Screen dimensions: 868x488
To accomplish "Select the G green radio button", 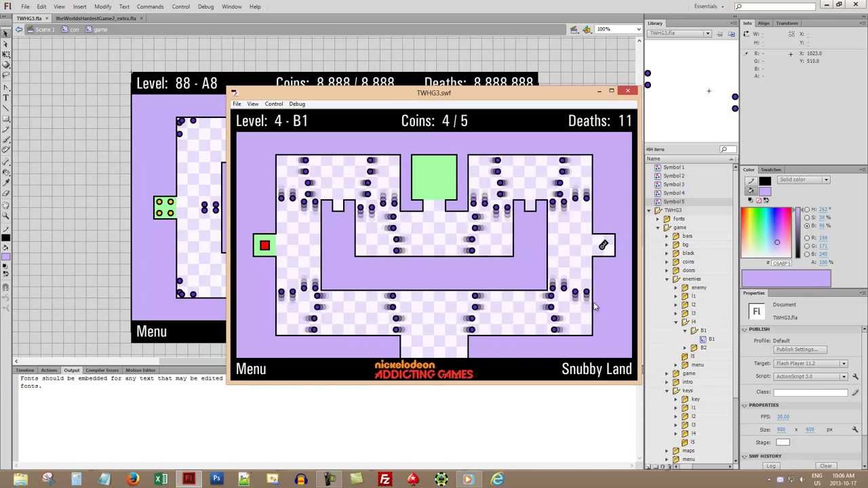I will coord(808,245).
